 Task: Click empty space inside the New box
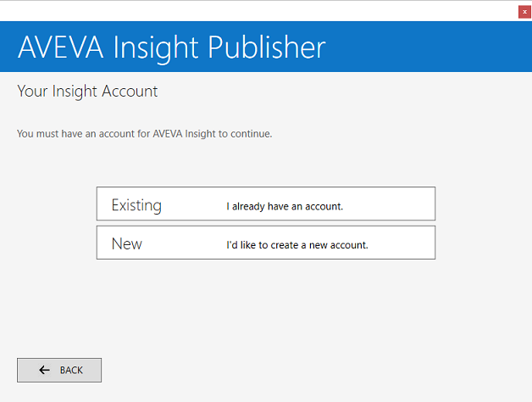coord(407,243)
